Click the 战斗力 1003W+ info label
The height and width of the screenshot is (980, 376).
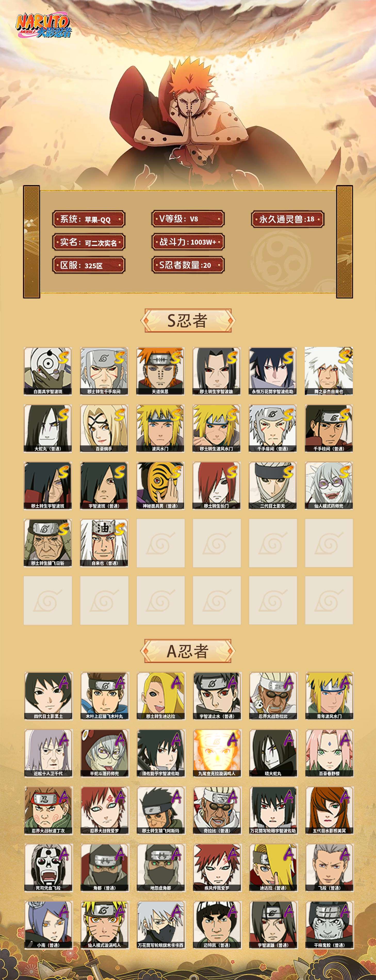coord(188,242)
